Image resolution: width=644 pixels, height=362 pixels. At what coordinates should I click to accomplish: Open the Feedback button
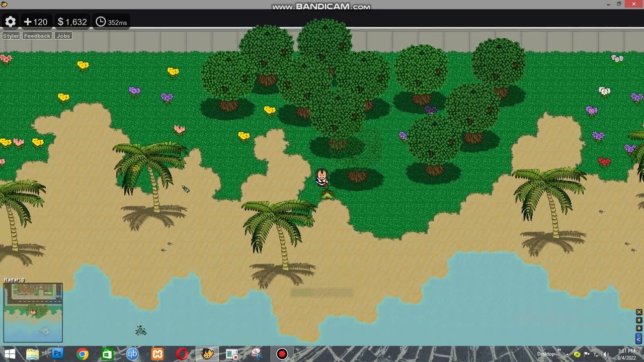pyautogui.click(x=37, y=36)
